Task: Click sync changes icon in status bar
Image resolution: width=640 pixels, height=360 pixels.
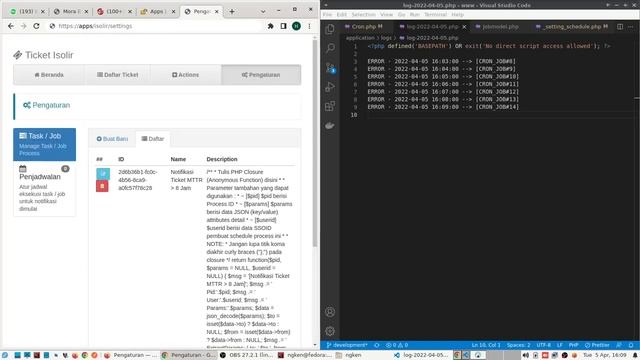Action: (x=377, y=345)
